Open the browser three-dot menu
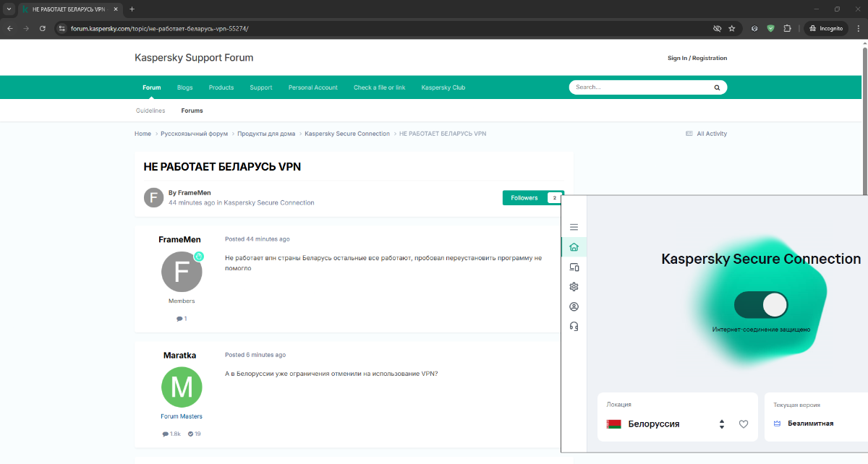The height and width of the screenshot is (464, 868). coord(858,28)
